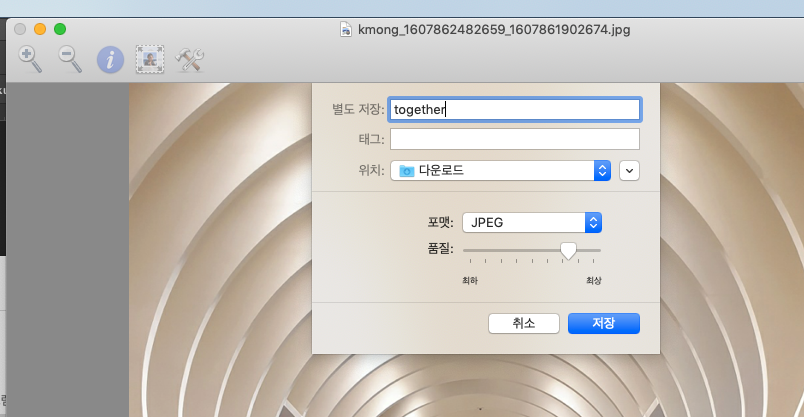Focus the 별도 저장 filename field
Image resolution: width=804 pixels, height=417 pixels.
[x=514, y=109]
